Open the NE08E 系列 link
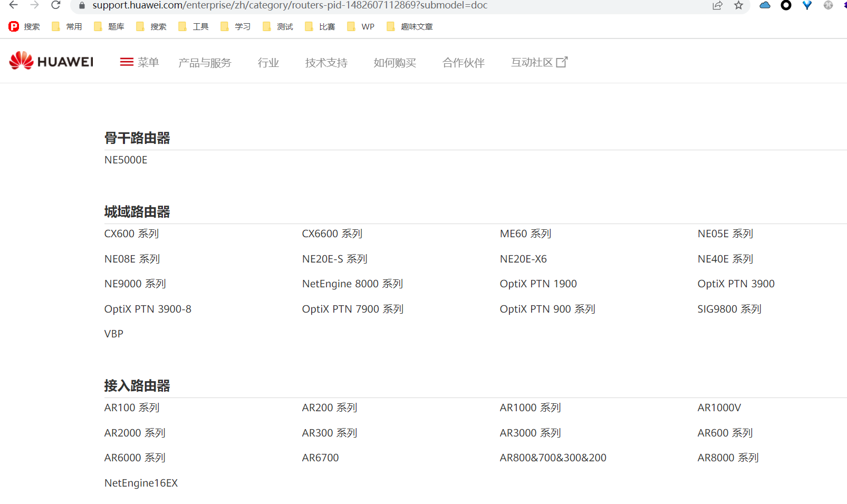Screen dimensions: 847x504 click(132, 259)
